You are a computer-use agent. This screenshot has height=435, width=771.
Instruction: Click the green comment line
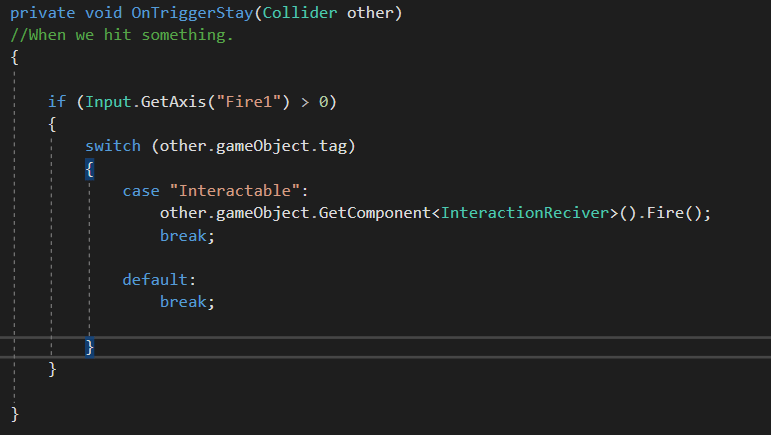pyautogui.click(x=121, y=36)
